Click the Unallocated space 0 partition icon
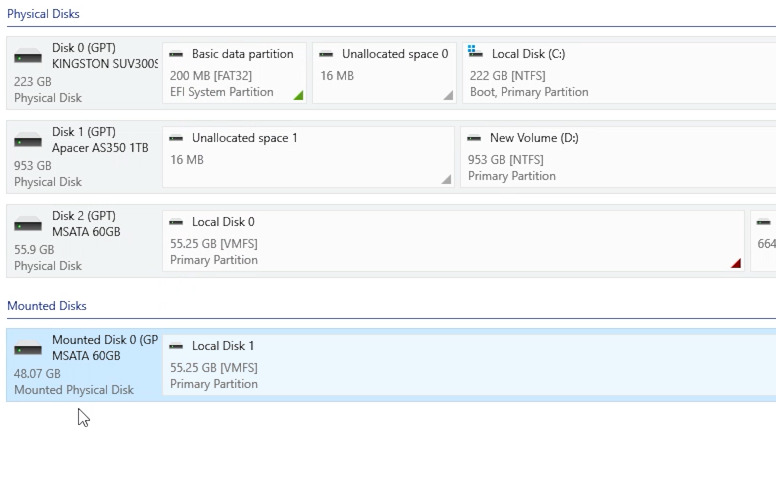This screenshot has width=776, height=483. coord(326,54)
